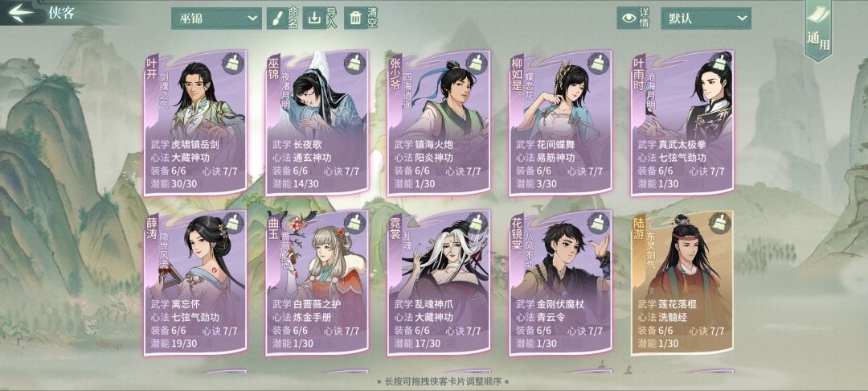Clear 薛涛 card with broom icon
Viewport: 868px width, 391px height.
click(234, 223)
